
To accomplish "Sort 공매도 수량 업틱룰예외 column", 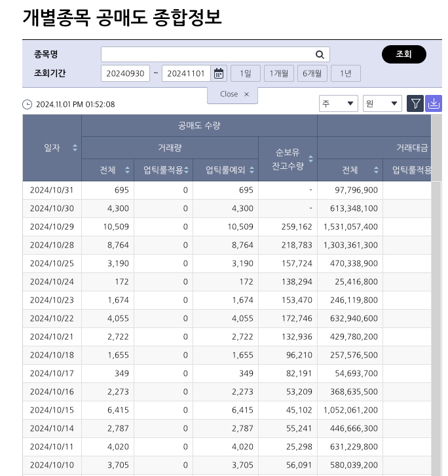I will 252,170.
